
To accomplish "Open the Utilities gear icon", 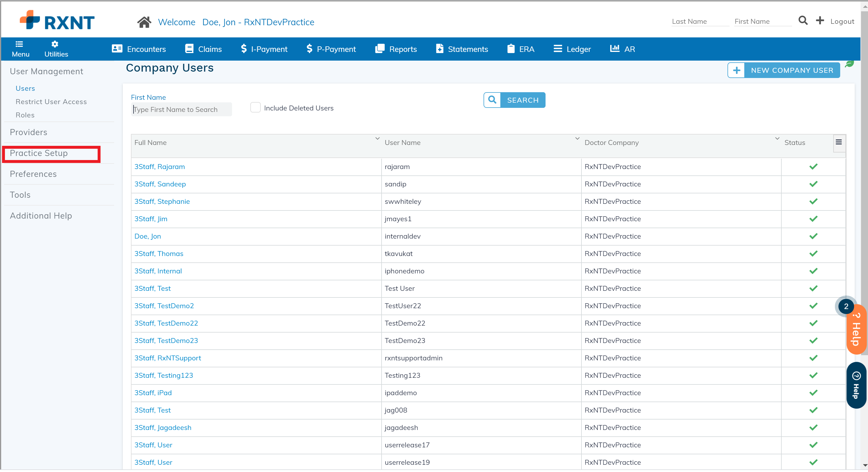I will pos(55,44).
